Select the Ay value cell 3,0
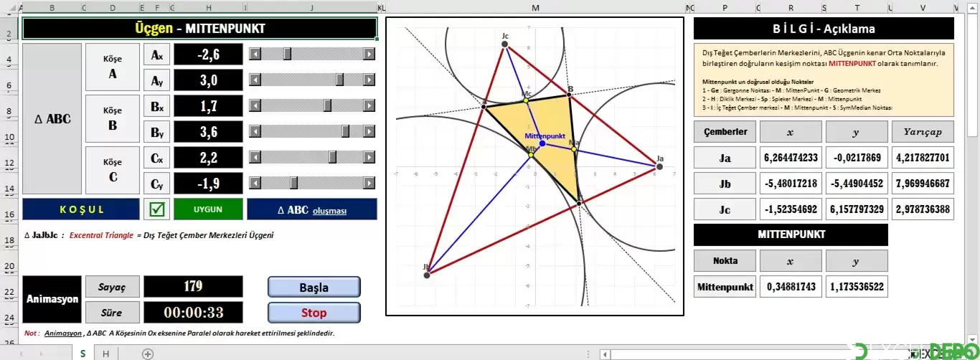The image size is (980, 360). point(209,80)
